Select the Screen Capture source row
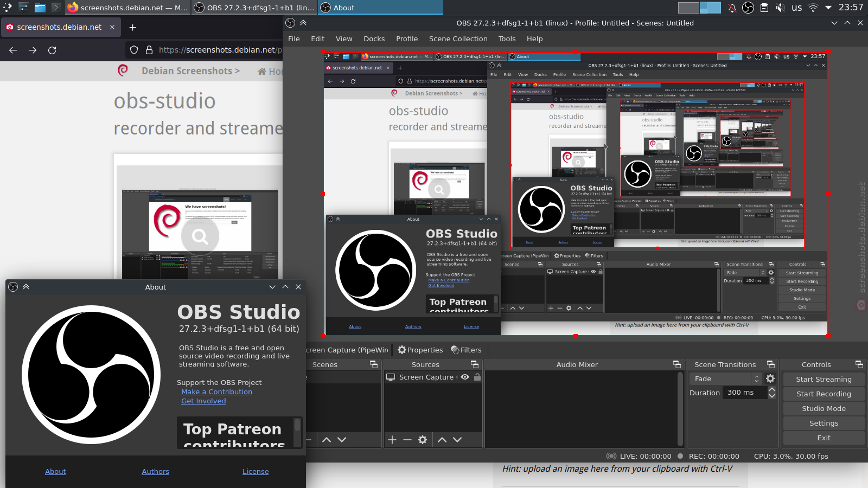Viewport: 868px width, 488px height. pyautogui.click(x=433, y=377)
